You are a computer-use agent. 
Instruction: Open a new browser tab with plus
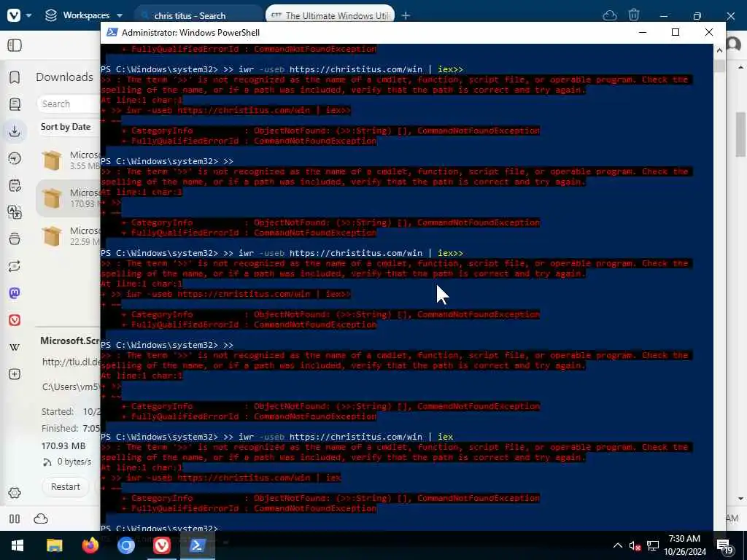tap(406, 16)
